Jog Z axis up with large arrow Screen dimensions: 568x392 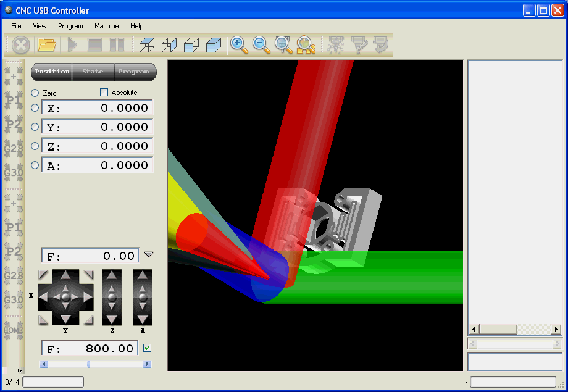pos(112,275)
